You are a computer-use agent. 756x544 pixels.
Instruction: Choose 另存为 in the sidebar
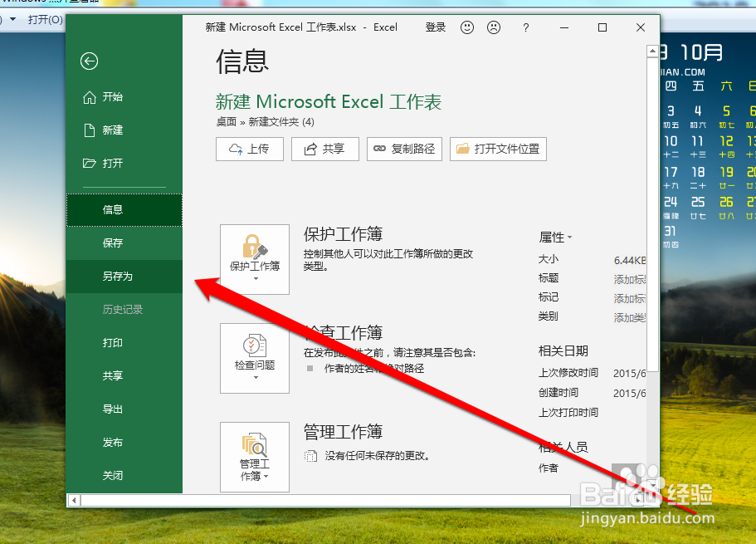click(x=124, y=276)
